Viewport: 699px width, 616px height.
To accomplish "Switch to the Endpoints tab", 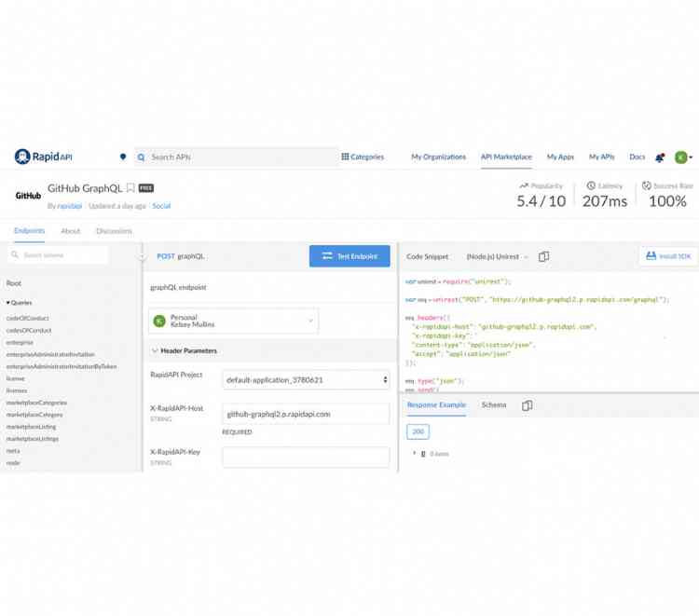I will click(x=30, y=231).
